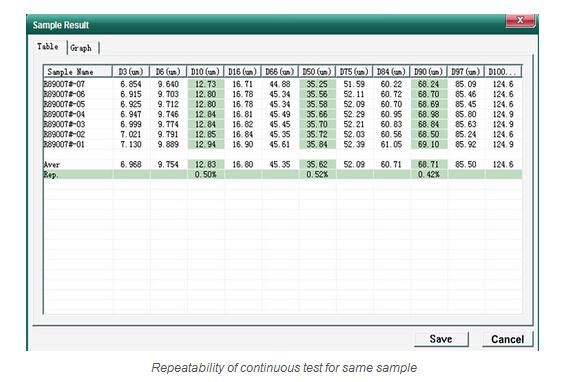This screenshot has height=382, width=570.
Task: Click the highlighted D90 value 69.10
Action: pyautogui.click(x=429, y=144)
